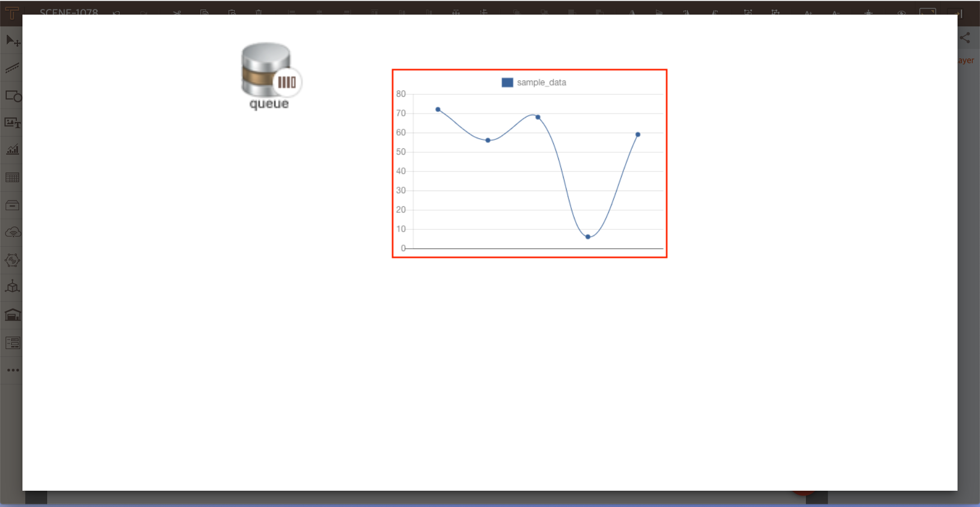The width and height of the screenshot is (980, 507).
Task: Open the 3D cube components group
Action: coord(12,287)
